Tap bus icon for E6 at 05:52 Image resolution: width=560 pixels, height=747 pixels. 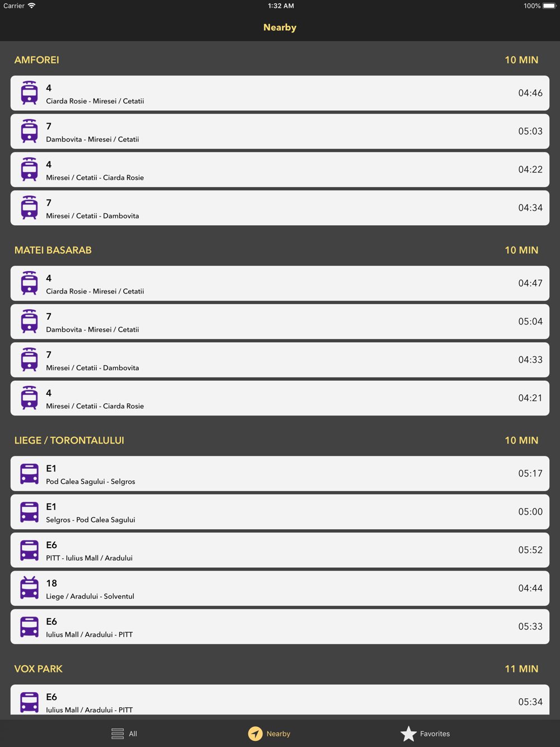point(29,550)
